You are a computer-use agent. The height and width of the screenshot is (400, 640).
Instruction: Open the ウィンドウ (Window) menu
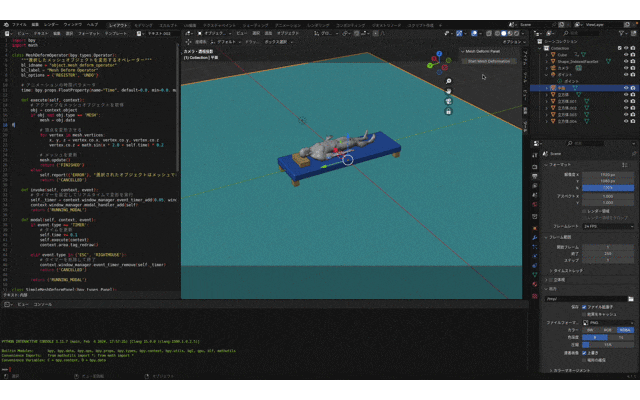[73, 25]
